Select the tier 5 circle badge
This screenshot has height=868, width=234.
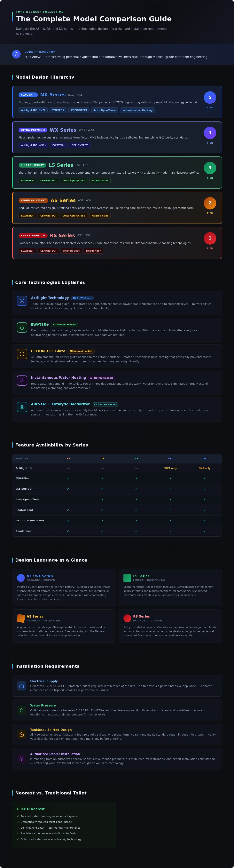[x=210, y=97]
